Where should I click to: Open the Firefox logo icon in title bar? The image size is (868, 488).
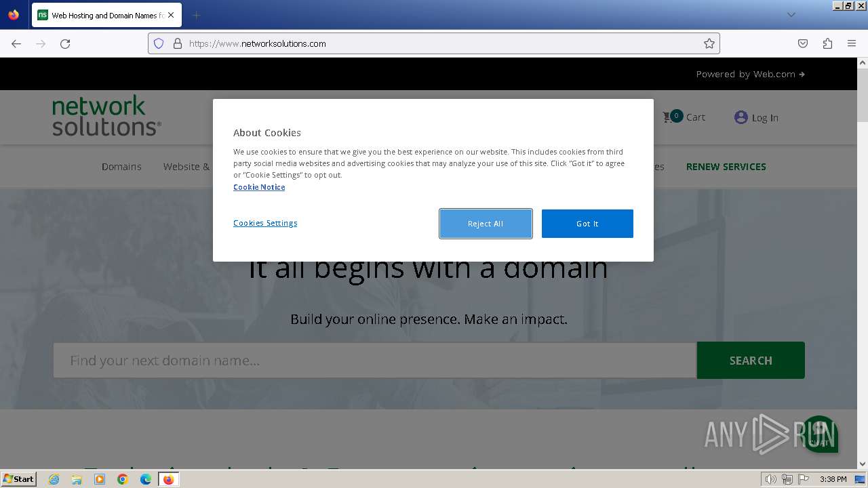pos(14,15)
